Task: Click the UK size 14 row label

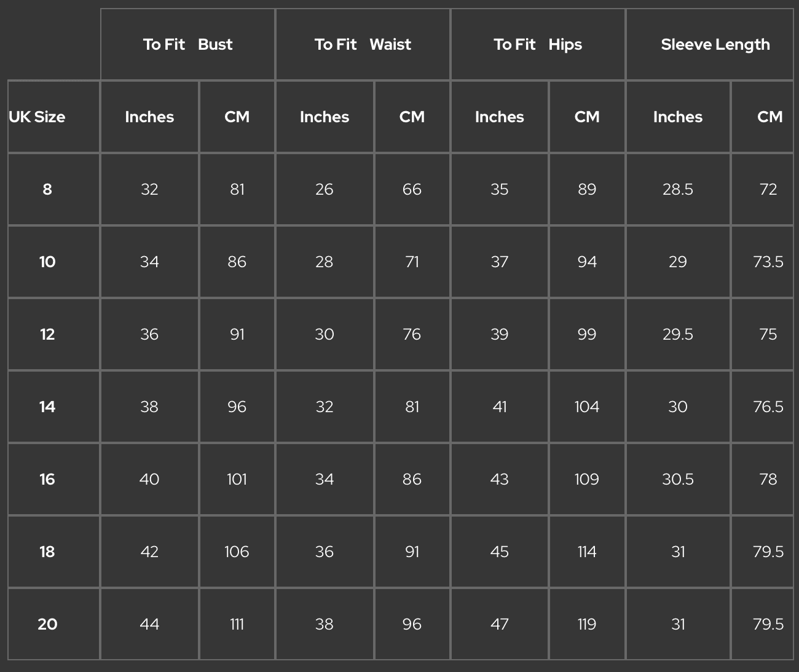Action: click(x=47, y=407)
